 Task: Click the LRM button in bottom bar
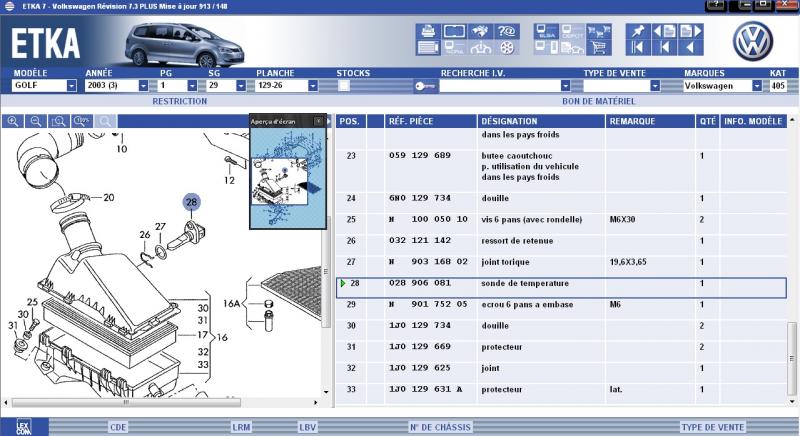(241, 427)
